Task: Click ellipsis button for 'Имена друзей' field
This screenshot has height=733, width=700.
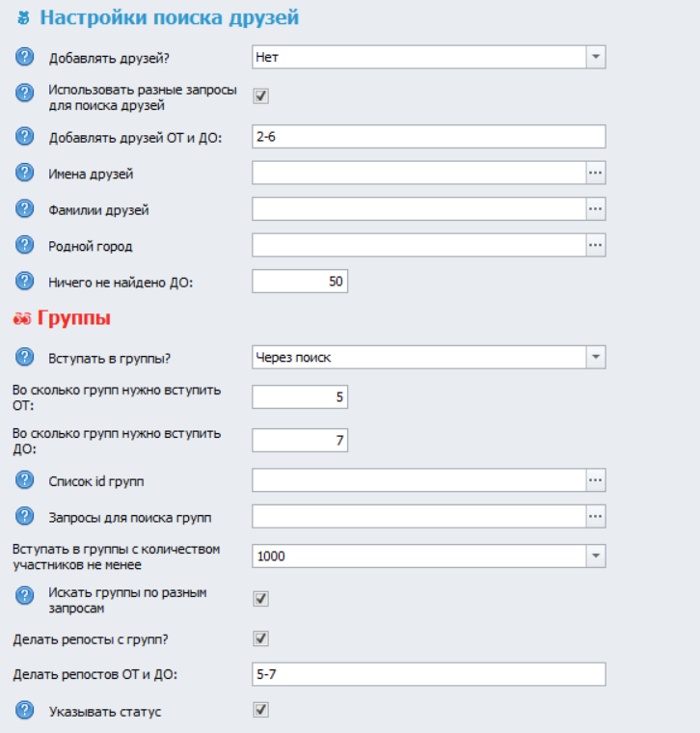Action: (596, 173)
